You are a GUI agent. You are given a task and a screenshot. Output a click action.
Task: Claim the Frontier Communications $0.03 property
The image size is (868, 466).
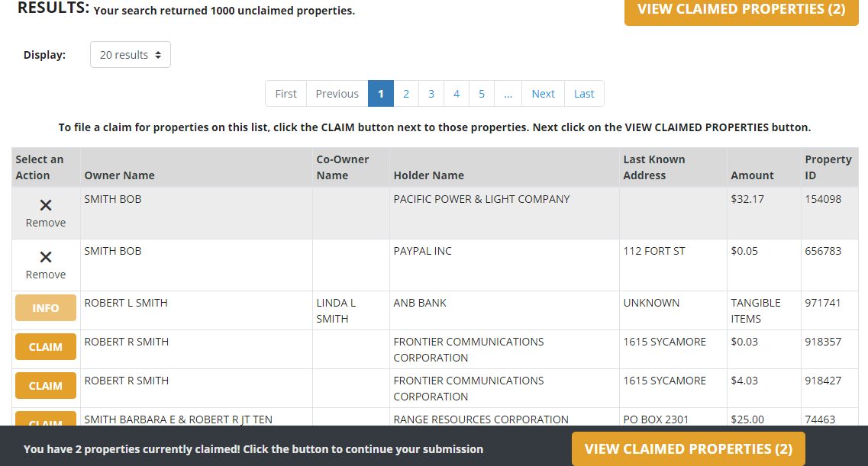(x=45, y=346)
